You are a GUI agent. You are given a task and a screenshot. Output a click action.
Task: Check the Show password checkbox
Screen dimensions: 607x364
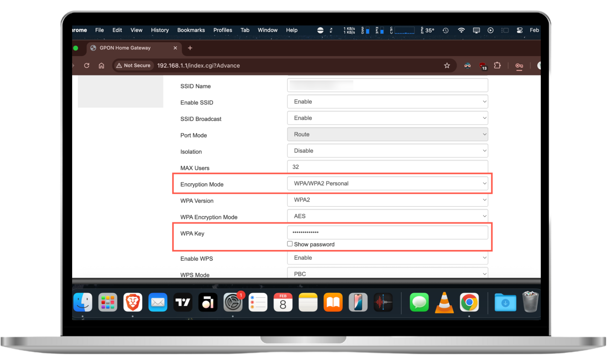tap(290, 244)
